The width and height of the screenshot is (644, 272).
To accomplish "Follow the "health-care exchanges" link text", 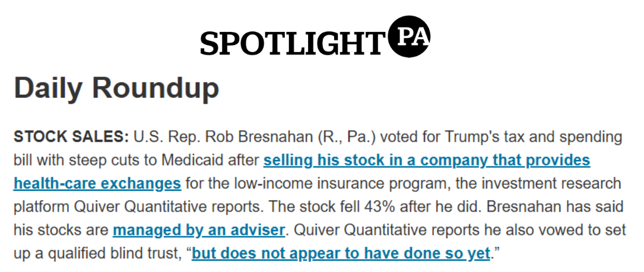I will [97, 183].
